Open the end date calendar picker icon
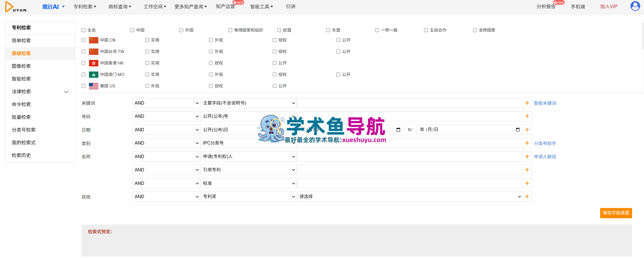644x258 pixels. click(517, 130)
